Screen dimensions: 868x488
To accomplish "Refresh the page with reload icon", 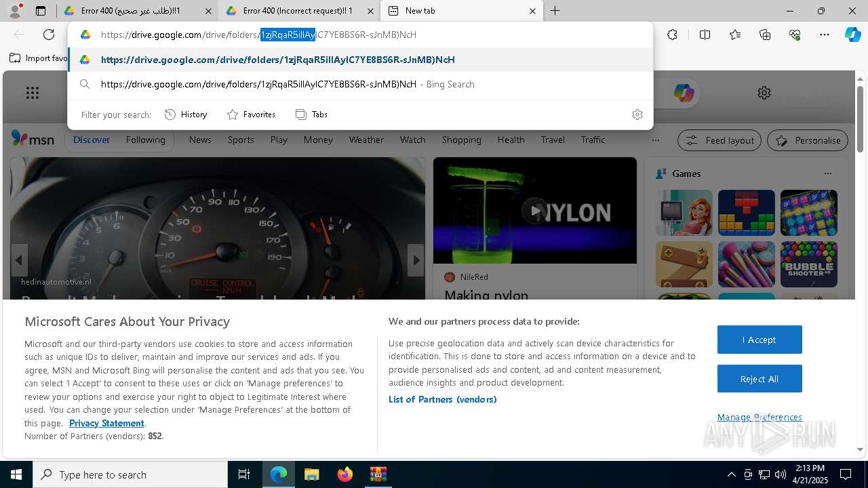I will point(49,35).
